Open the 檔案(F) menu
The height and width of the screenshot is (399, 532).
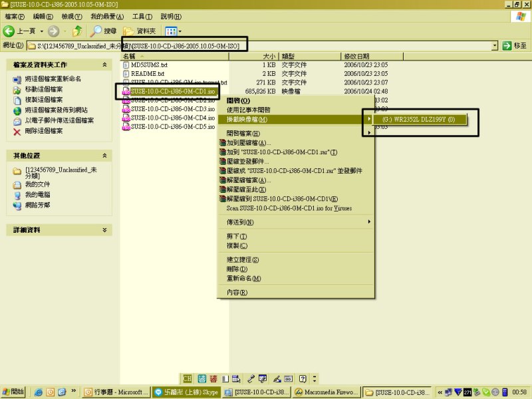point(15,17)
